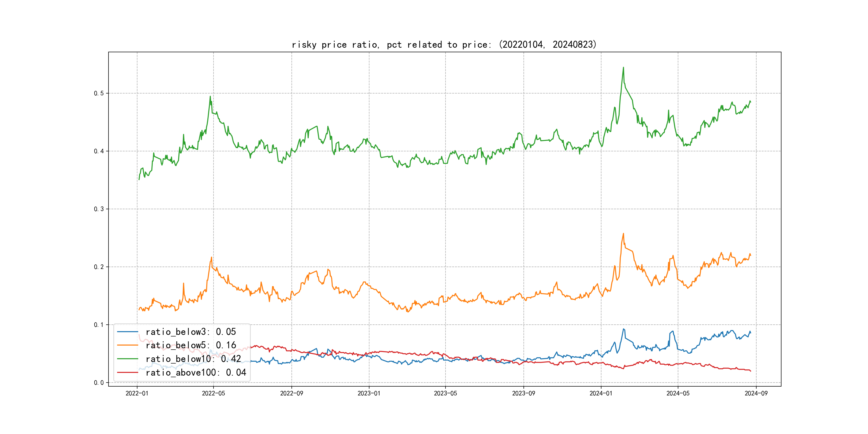Click the orange line's highest peak in early 2024

[623, 234]
